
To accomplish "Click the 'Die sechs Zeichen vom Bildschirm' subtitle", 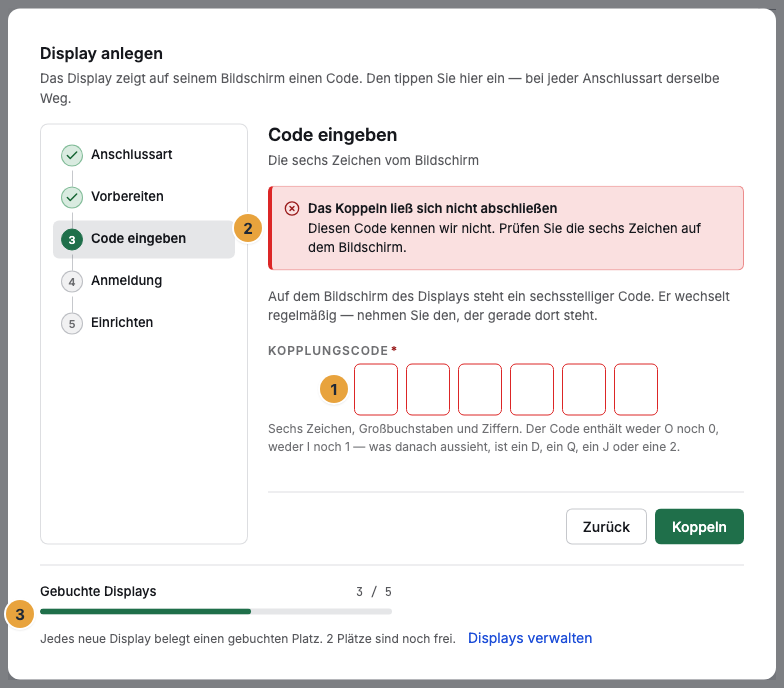I will (374, 160).
